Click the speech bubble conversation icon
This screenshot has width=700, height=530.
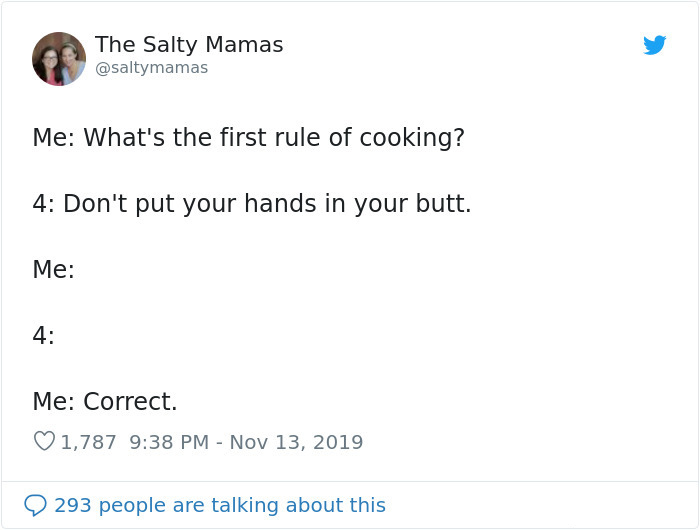coord(35,505)
